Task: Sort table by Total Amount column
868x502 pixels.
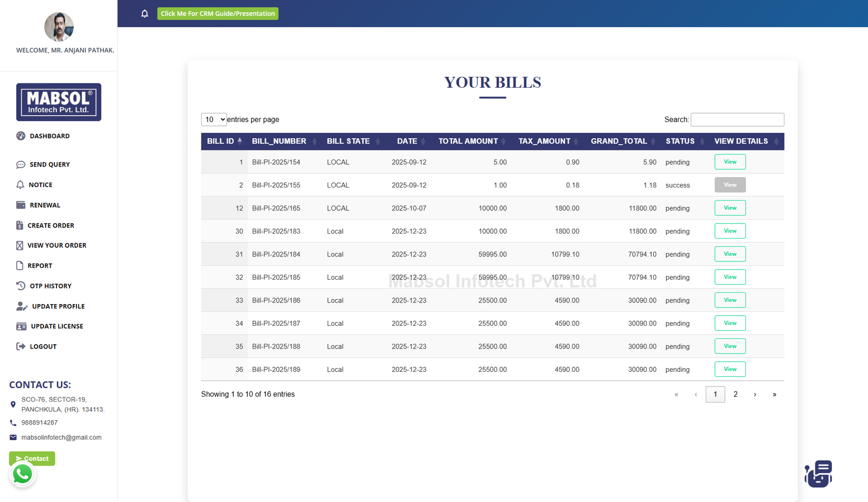Action: tap(468, 141)
